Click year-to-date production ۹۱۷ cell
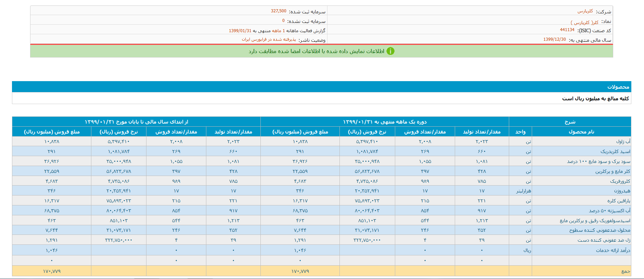 pos(233,211)
